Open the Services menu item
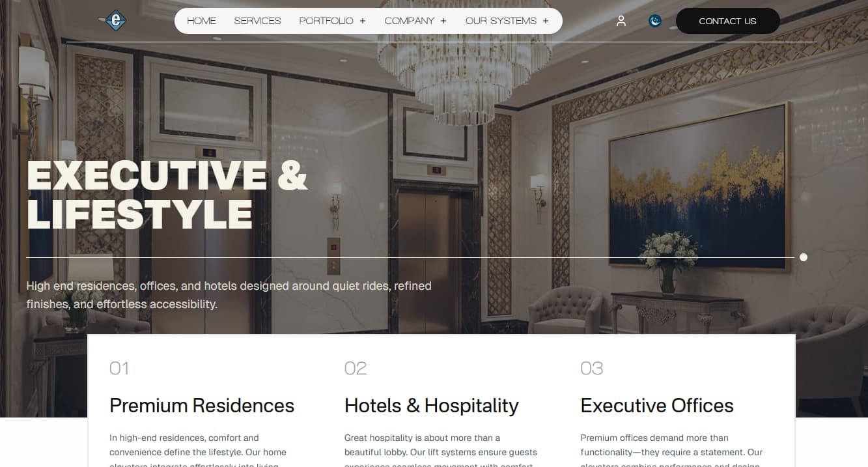 257,21
